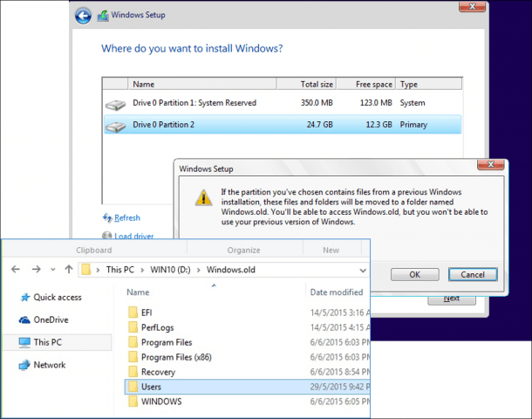Select the WINDOWS folder name
The image size is (532, 419).
[x=161, y=402]
